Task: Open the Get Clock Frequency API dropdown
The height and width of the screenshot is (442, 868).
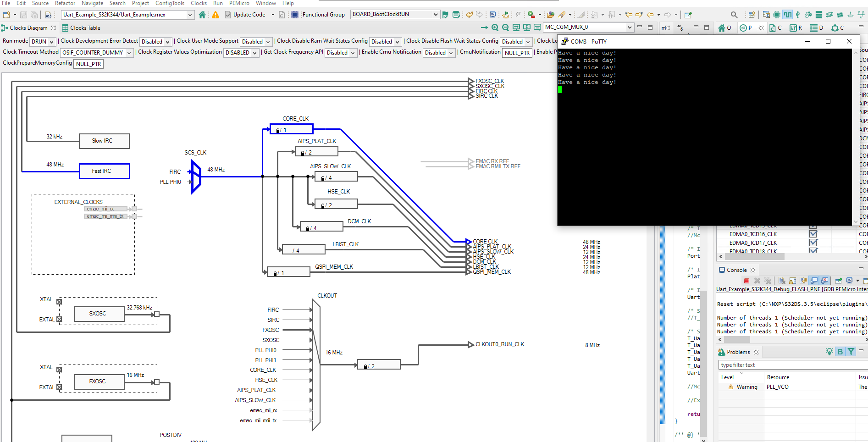Action: coord(341,52)
